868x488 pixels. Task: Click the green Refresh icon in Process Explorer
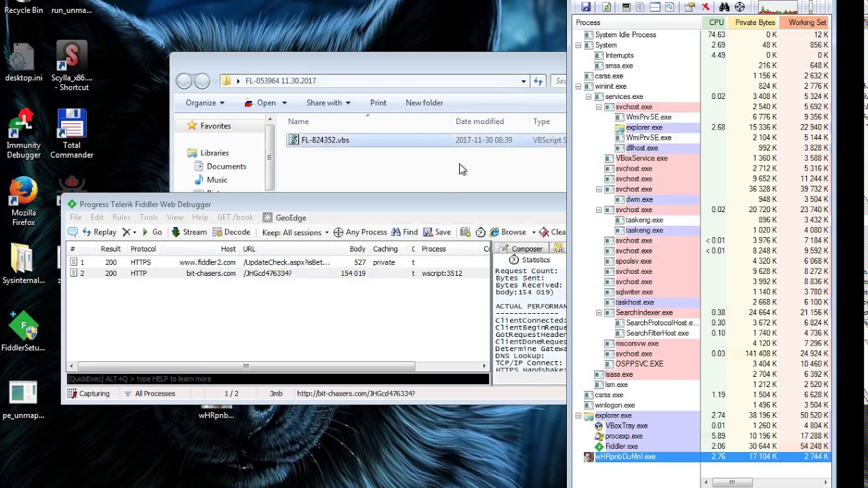[x=607, y=7]
